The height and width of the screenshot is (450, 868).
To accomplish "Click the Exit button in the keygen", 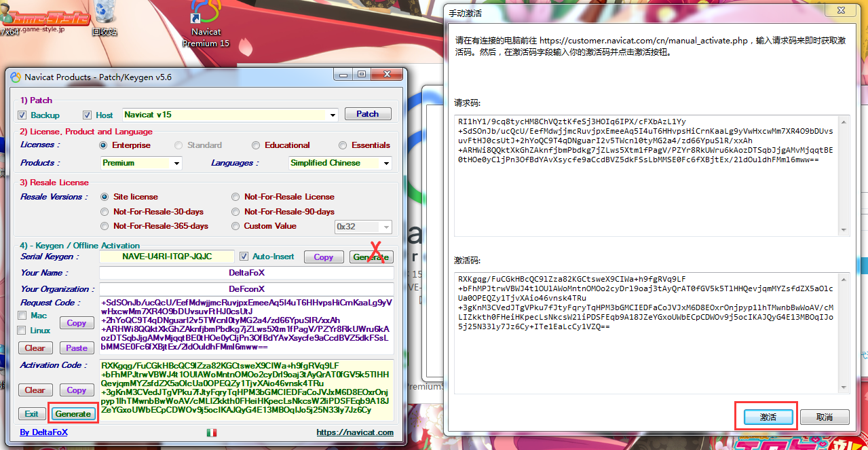I will (x=31, y=414).
